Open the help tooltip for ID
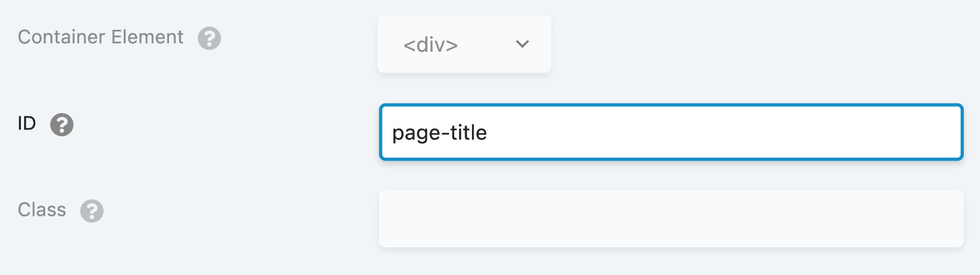The image size is (980, 275). pyautogui.click(x=62, y=125)
